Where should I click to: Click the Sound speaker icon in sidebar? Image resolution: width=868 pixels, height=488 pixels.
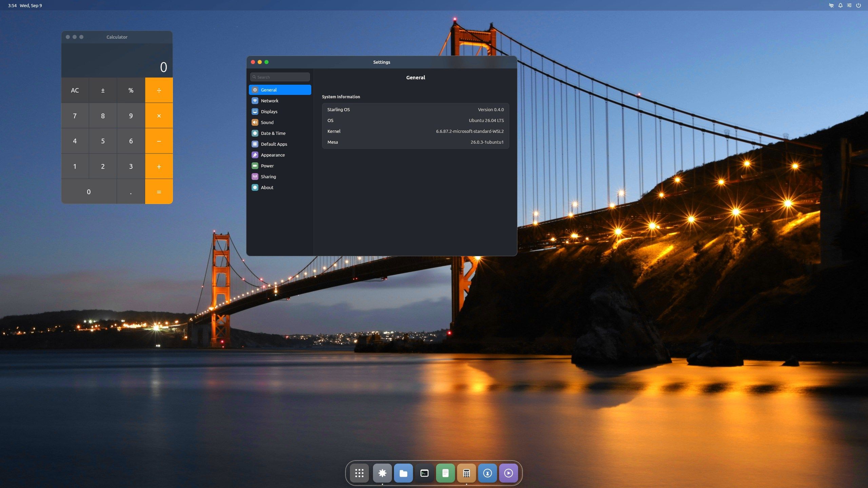[255, 122]
